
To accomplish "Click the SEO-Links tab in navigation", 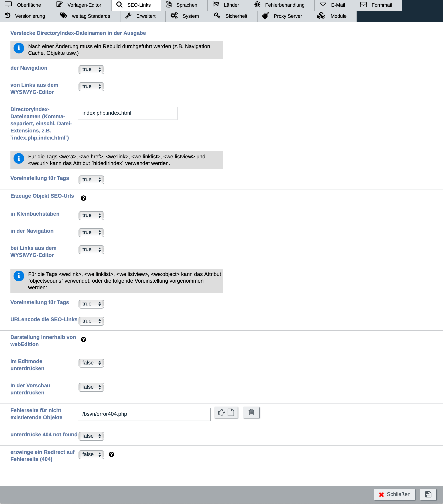I will pyautogui.click(x=134, y=5).
